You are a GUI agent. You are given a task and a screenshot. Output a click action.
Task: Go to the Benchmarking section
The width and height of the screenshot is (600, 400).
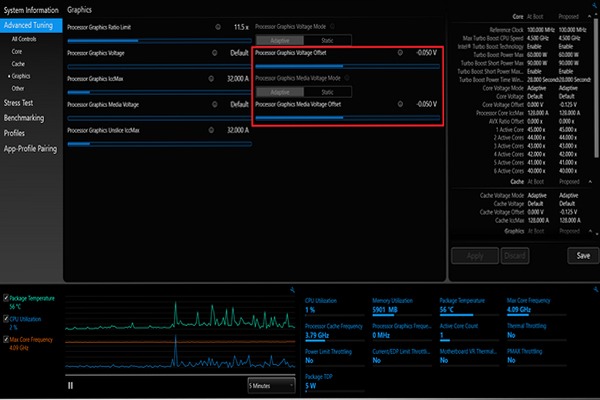click(x=24, y=118)
